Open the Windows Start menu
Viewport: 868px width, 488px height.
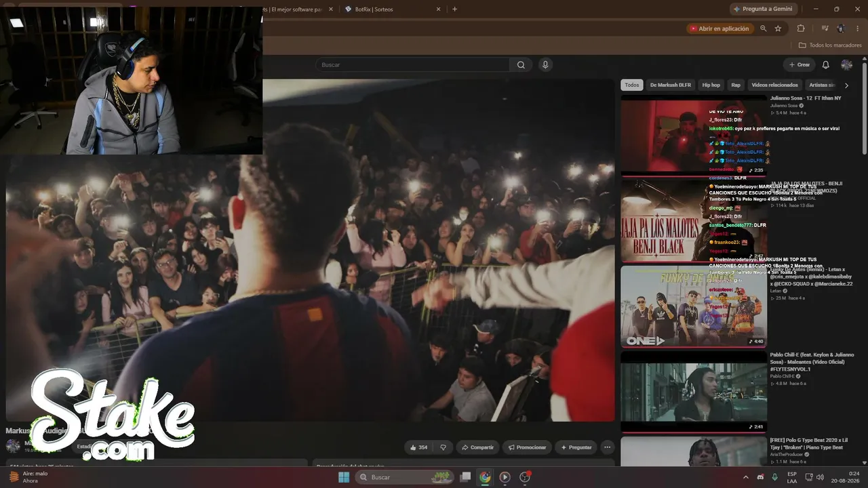click(x=344, y=477)
